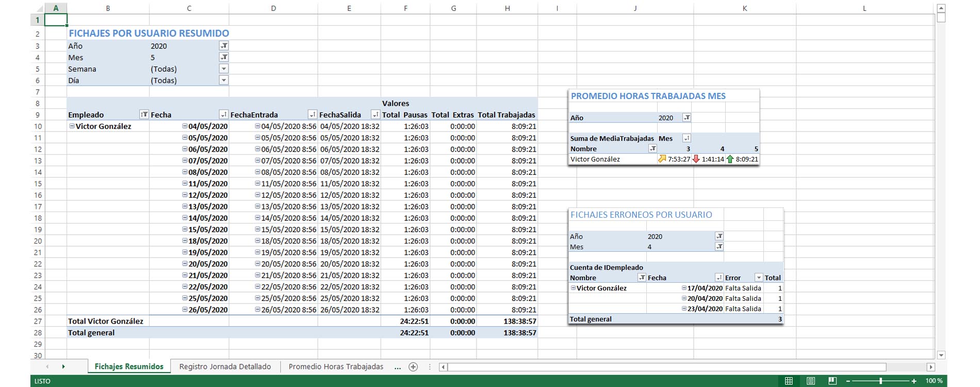The height and width of the screenshot is (387, 980).
Task: Select Page Break Preview view icon
Action: (832, 381)
